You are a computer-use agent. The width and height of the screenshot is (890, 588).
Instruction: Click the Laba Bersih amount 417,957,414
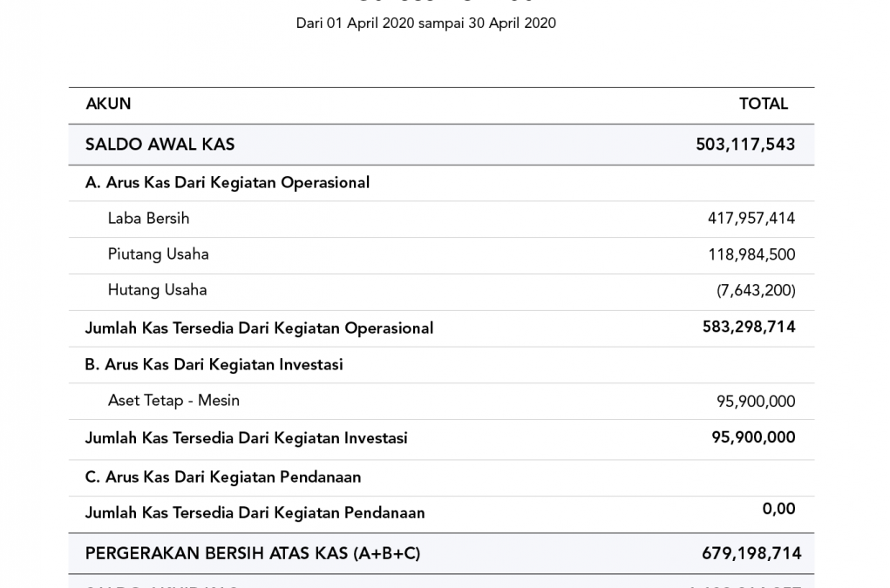tap(751, 219)
